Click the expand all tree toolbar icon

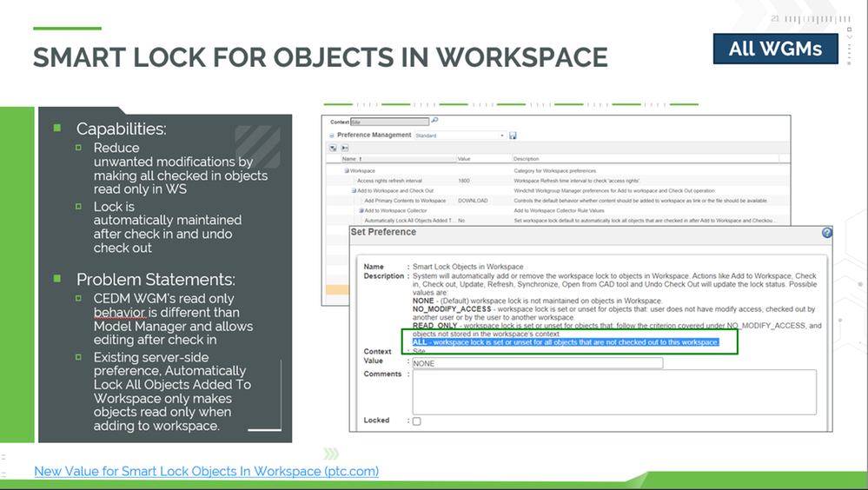pyautogui.click(x=333, y=148)
